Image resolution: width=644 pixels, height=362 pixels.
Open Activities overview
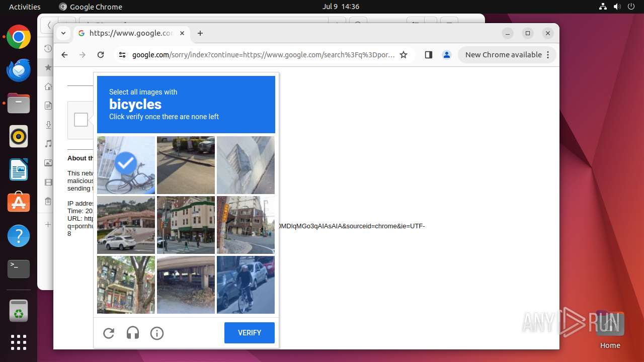click(x=25, y=7)
